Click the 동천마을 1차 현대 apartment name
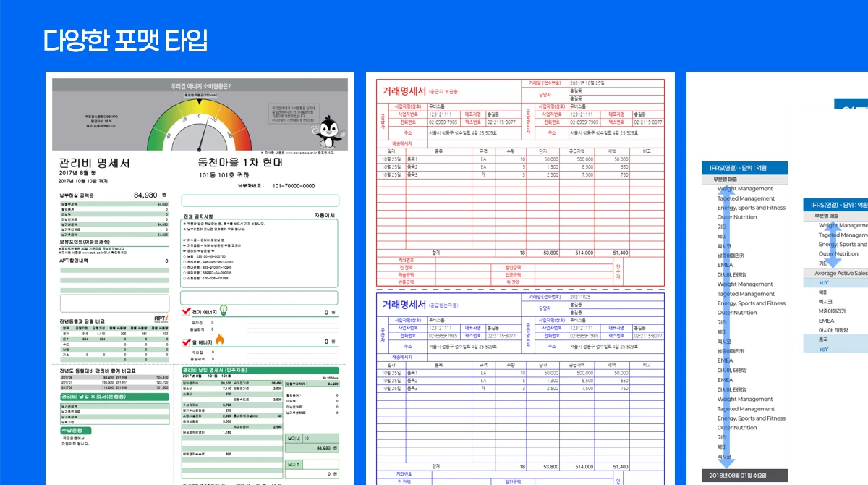 (x=240, y=163)
